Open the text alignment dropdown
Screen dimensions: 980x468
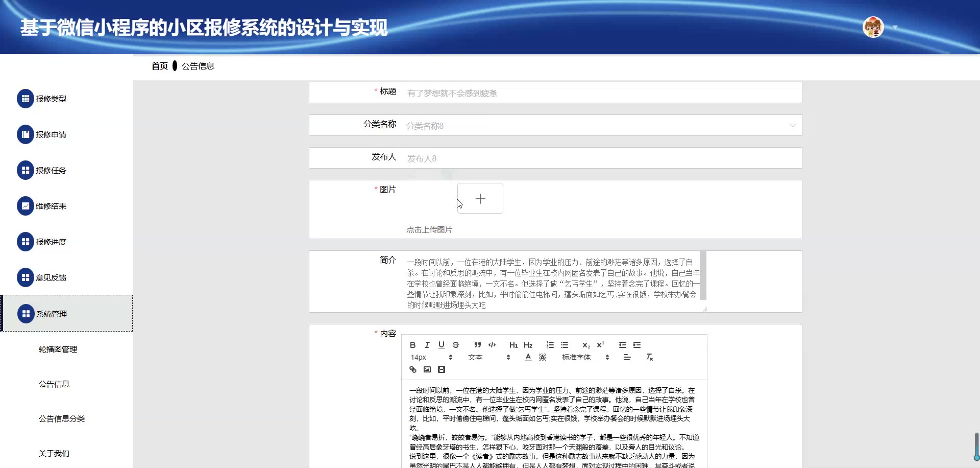pos(627,357)
